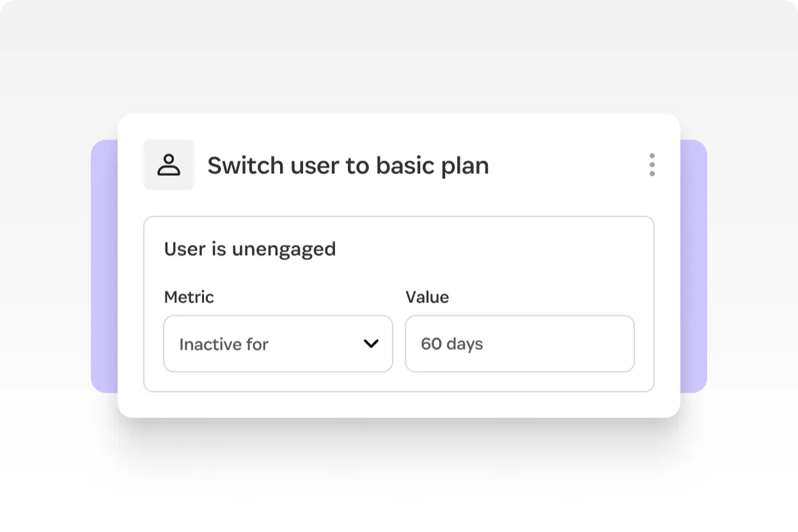Open card options via vertical dots icon

pos(652,165)
